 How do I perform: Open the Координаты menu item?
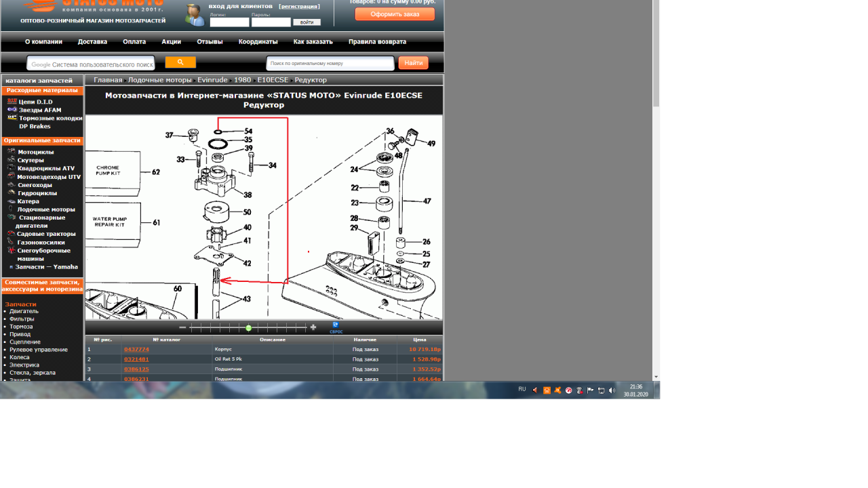tap(258, 41)
